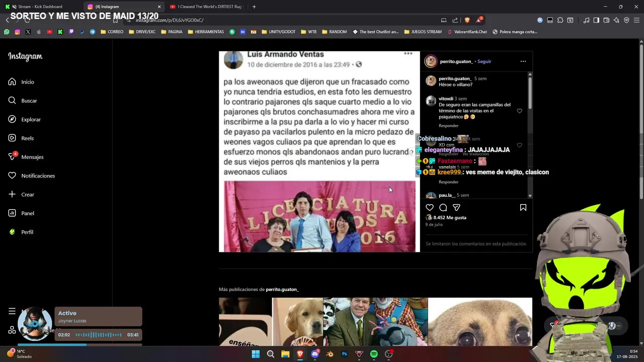Open Perfil in Instagram sidebar
This screenshot has width=644, height=362.
click(x=21, y=232)
